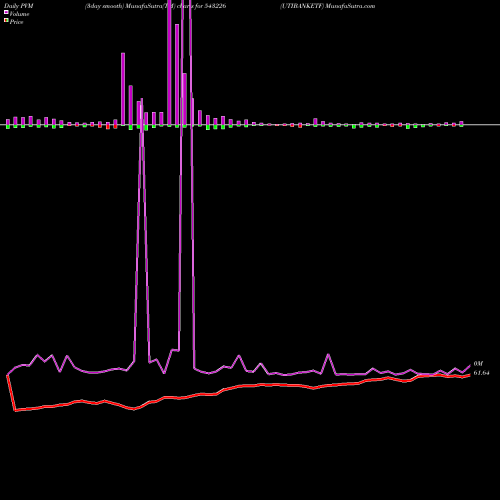Select the 'Volume' legend label
This screenshot has height=500, width=500.
coord(19,14)
